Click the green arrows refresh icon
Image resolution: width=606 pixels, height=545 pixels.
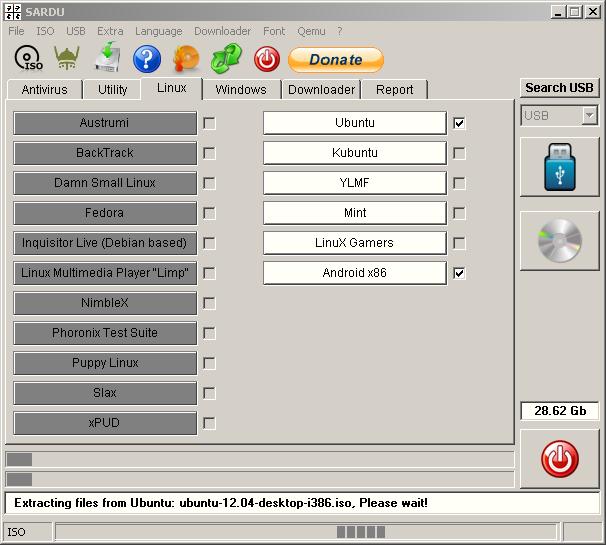pyautogui.click(x=226, y=58)
